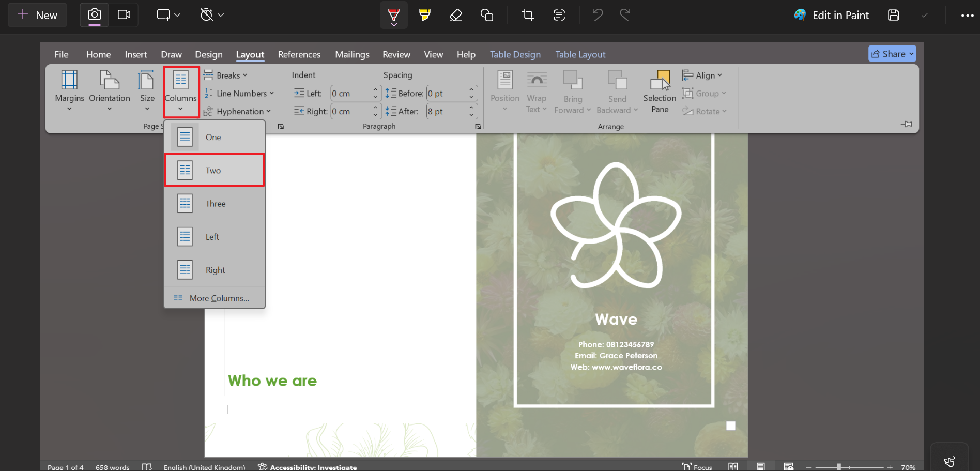
Task: Click the Wrap Text option in the ribbon
Action: coord(537,92)
